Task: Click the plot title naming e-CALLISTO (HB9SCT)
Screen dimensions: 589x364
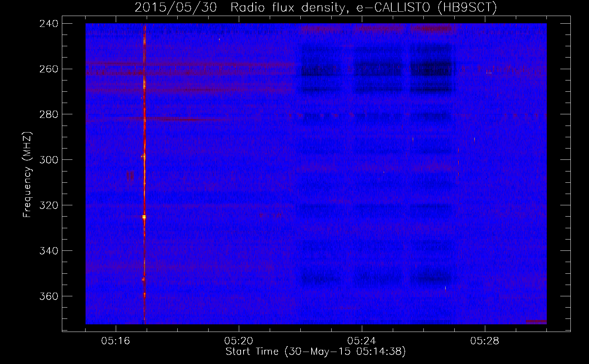Action: coord(316,7)
